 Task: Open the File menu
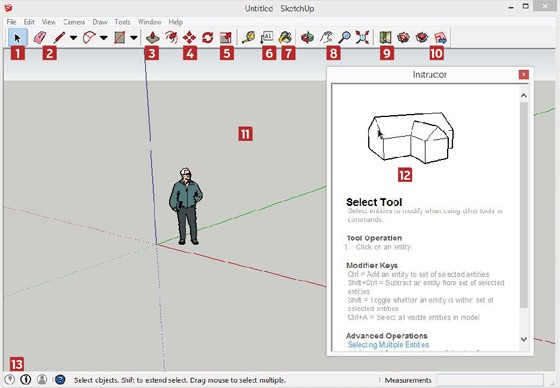click(11, 22)
